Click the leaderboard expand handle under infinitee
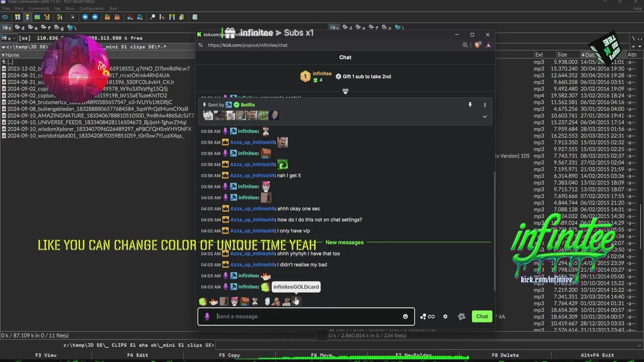This screenshot has height=362, width=644. click(345, 92)
